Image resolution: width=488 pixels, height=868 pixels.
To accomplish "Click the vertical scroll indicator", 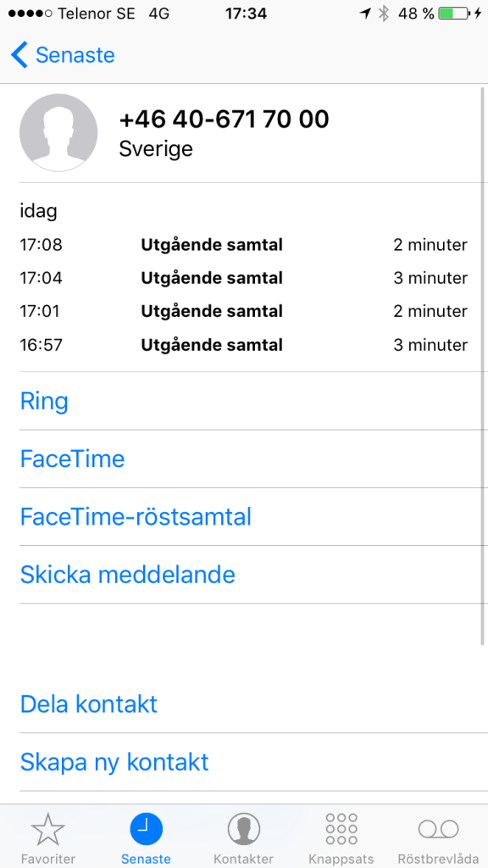I will (x=483, y=365).
